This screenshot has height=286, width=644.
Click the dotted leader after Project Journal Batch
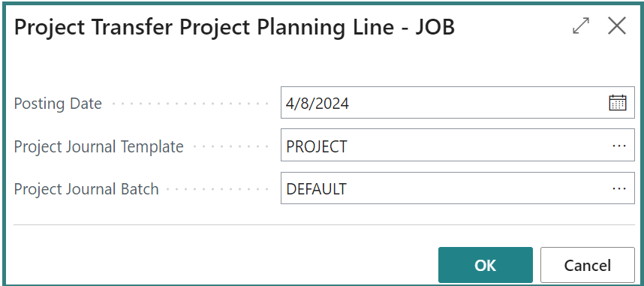(218, 189)
